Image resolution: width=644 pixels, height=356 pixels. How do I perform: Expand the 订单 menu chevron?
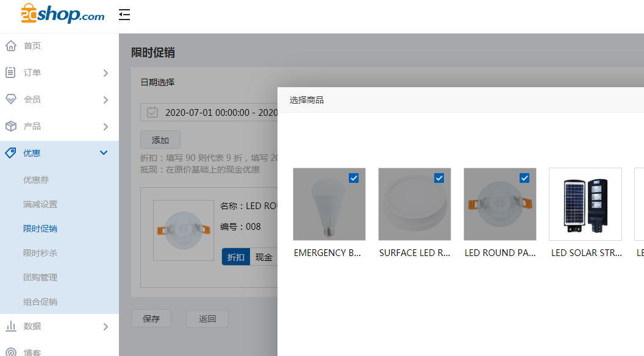(106, 73)
